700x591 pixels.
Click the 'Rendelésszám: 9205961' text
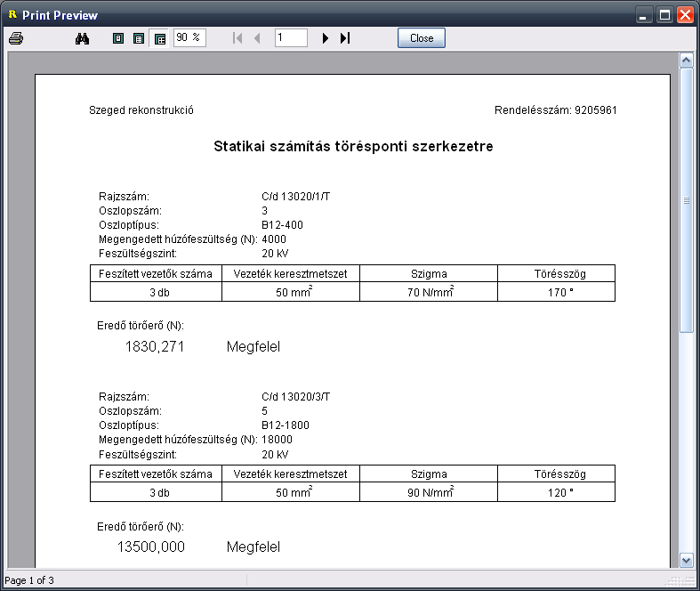[x=555, y=110]
